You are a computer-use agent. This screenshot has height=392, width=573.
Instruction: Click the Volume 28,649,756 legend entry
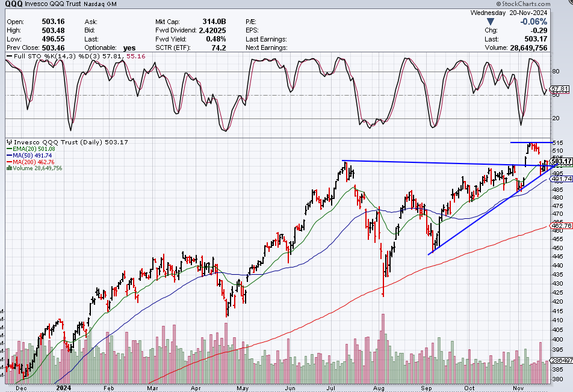tap(34, 168)
